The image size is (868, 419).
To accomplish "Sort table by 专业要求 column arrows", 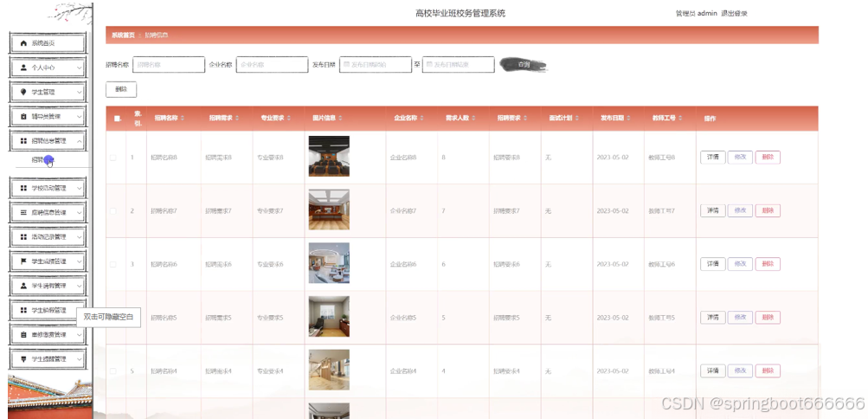I will click(289, 119).
